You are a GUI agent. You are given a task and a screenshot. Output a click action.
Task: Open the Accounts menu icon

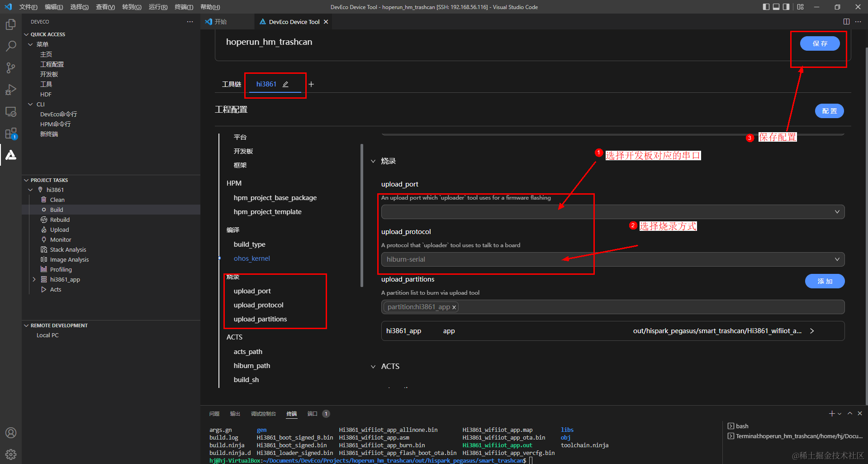point(11,433)
